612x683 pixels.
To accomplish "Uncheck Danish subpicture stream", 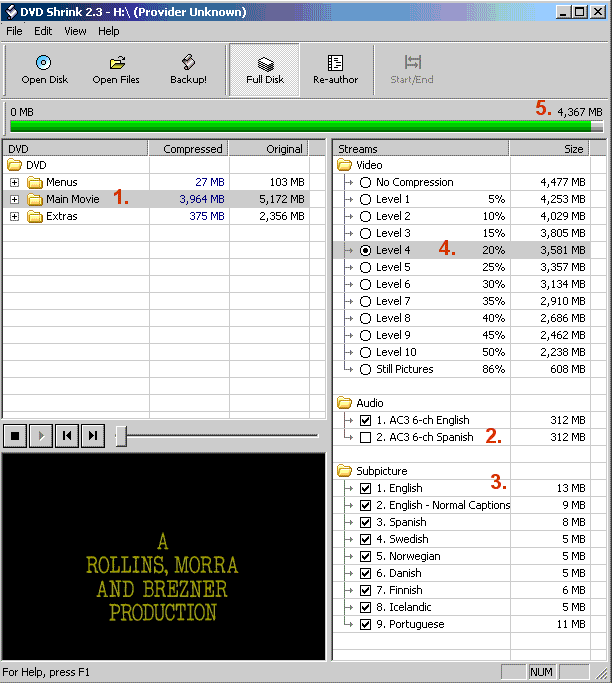I will click(x=365, y=573).
